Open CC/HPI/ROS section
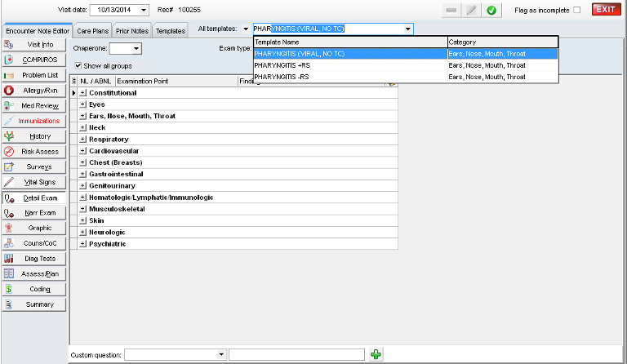The image size is (627, 364). (34, 60)
